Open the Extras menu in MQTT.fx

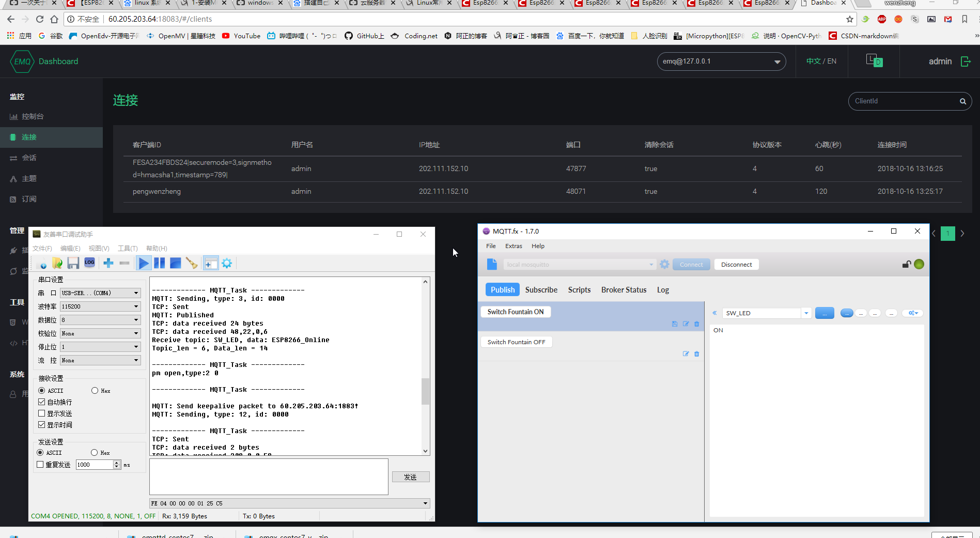point(514,246)
